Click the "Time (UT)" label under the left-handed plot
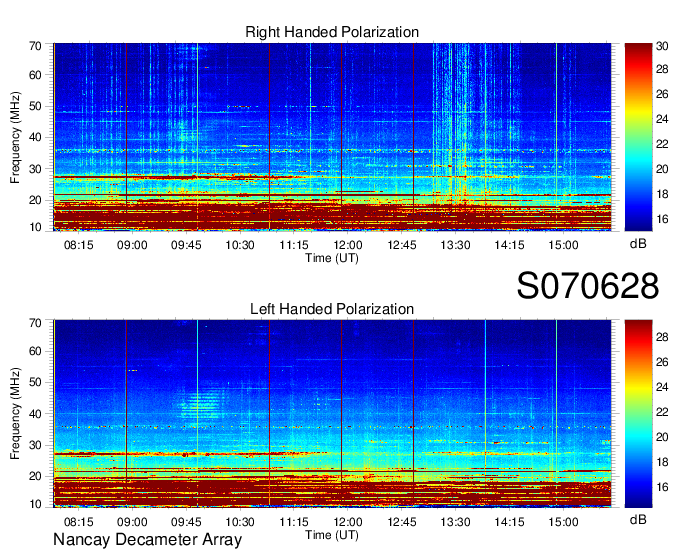Screen dimensions: 680x552 point(332,535)
